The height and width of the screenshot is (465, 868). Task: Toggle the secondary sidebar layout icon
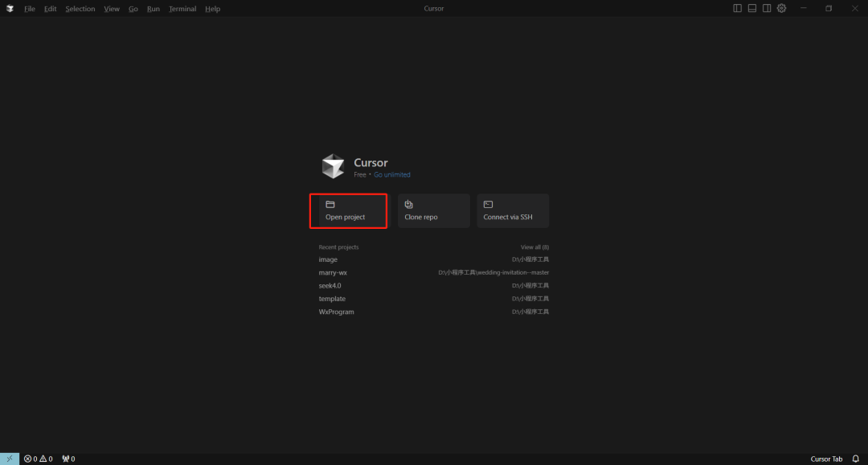tap(767, 8)
